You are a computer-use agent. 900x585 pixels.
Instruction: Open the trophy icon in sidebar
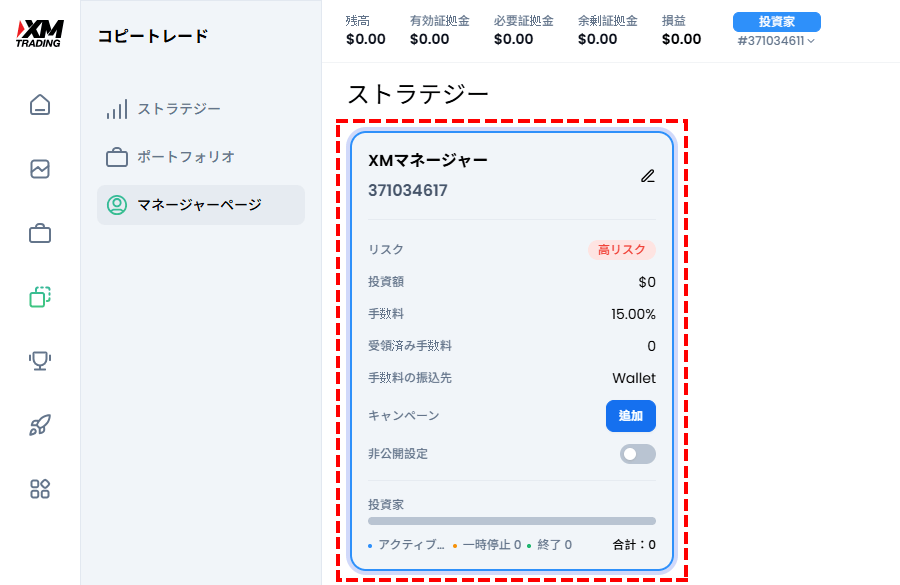pos(40,361)
